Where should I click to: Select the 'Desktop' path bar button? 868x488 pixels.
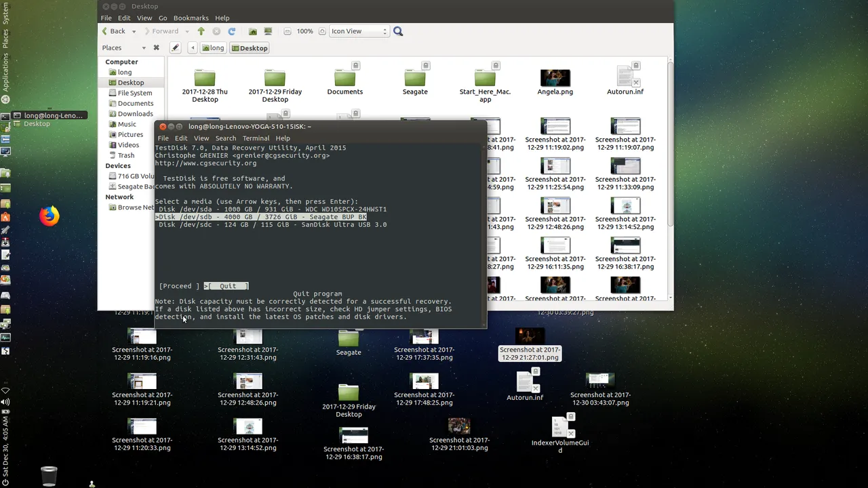(x=250, y=48)
